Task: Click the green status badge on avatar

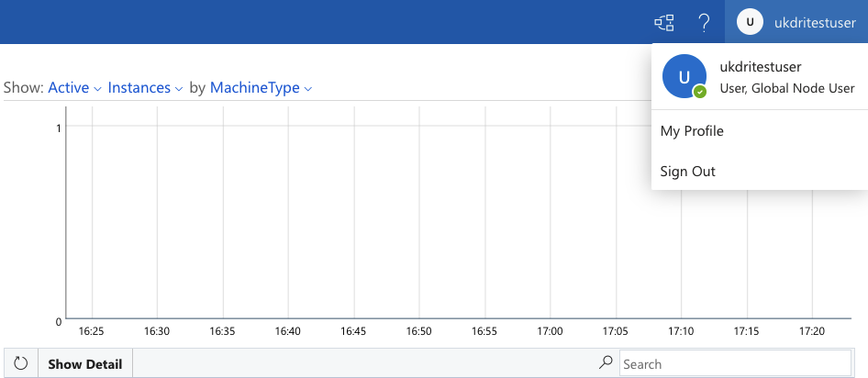Action: click(x=700, y=92)
